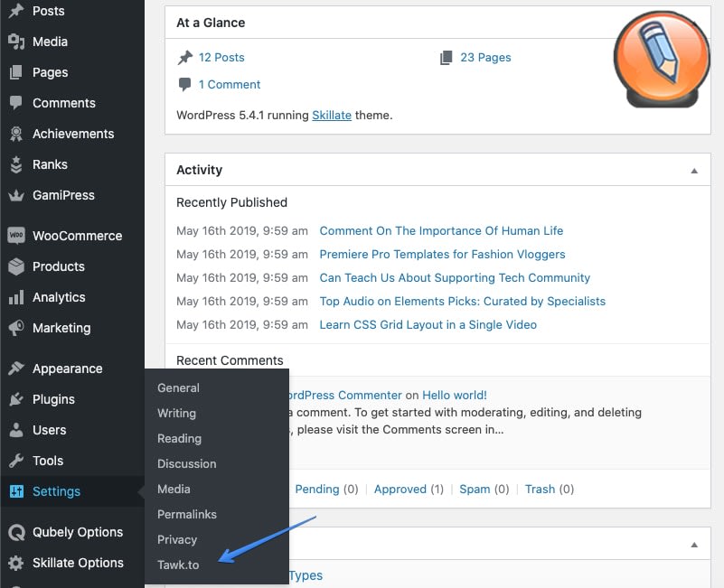The height and width of the screenshot is (588, 724).
Task: Open Learn CSS Grid Layout in a Single Video
Action: 428,325
